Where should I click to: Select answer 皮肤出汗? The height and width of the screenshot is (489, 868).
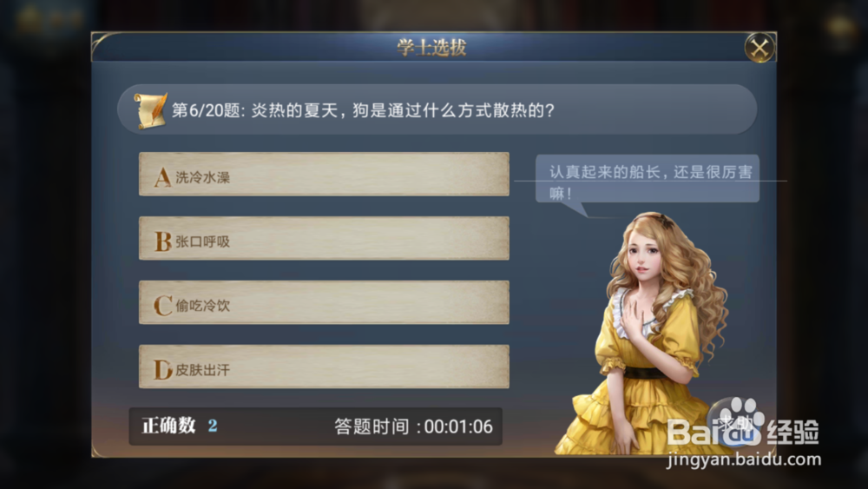tap(324, 367)
